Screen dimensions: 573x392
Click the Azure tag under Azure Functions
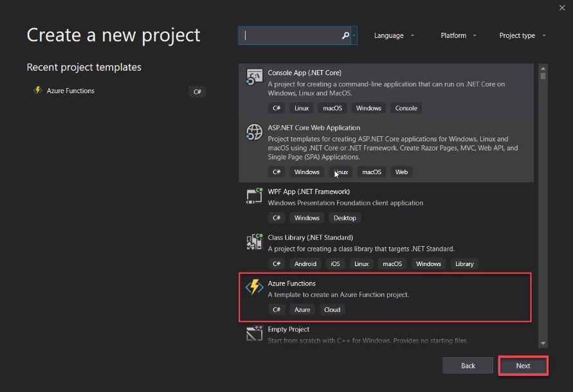point(302,310)
